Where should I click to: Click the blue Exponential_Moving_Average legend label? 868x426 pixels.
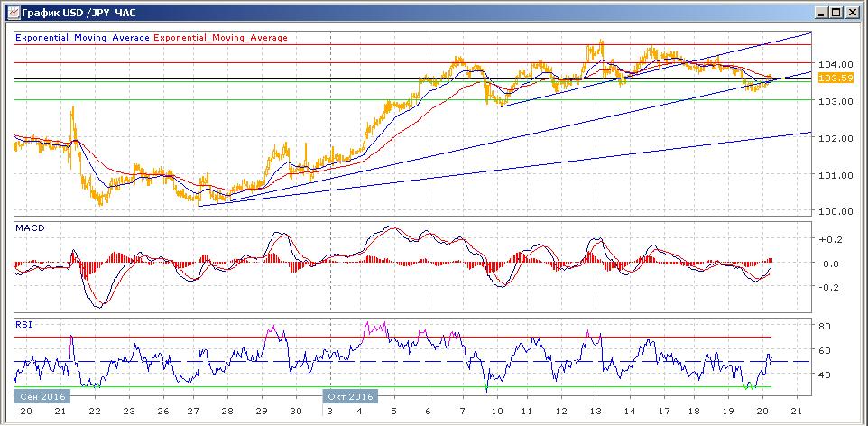click(83, 38)
